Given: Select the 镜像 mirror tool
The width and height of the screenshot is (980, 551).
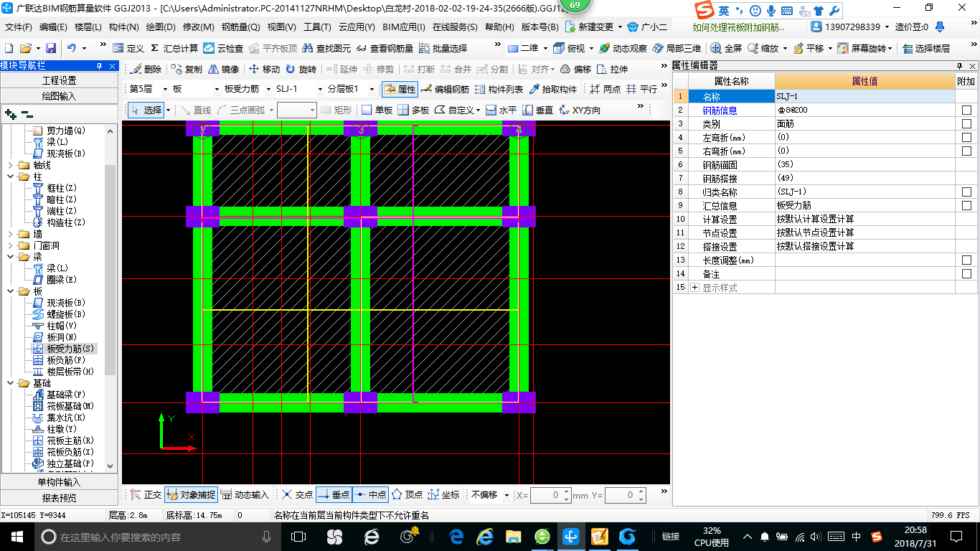Looking at the screenshot, I should point(223,70).
